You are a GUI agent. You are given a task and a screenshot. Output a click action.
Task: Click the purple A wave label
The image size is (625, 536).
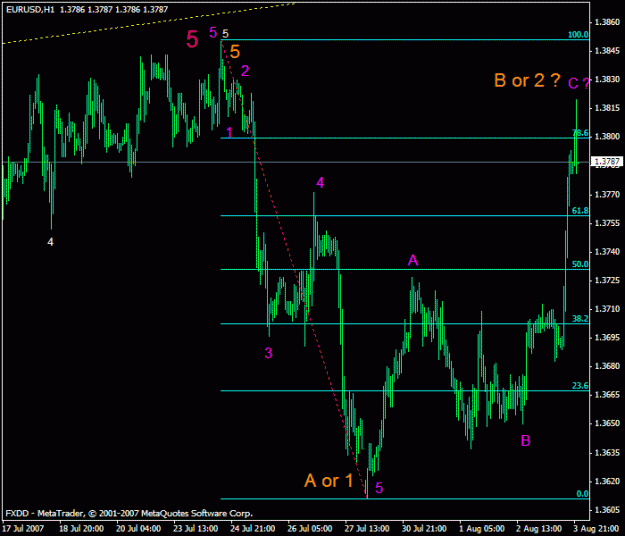click(413, 260)
